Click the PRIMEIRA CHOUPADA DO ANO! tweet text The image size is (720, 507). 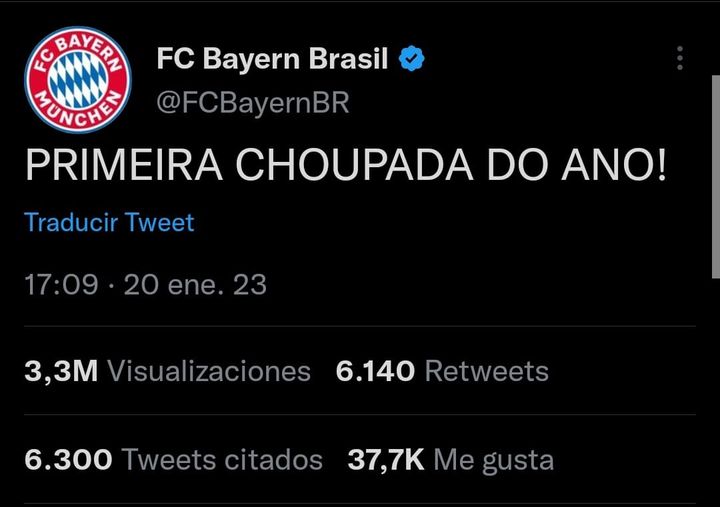[345, 165]
